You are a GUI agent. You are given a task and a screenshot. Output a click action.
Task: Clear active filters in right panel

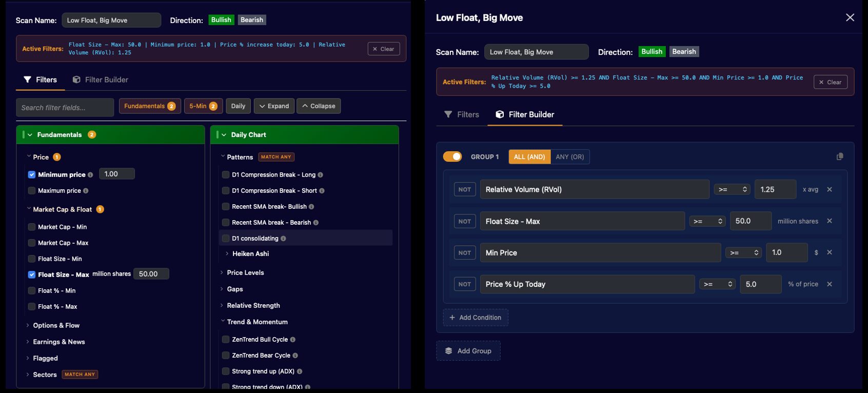(x=830, y=82)
